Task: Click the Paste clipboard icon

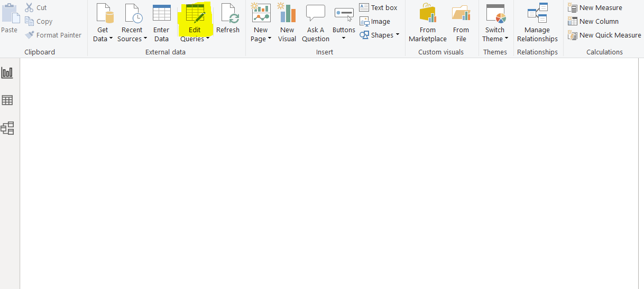Action: tap(10, 13)
